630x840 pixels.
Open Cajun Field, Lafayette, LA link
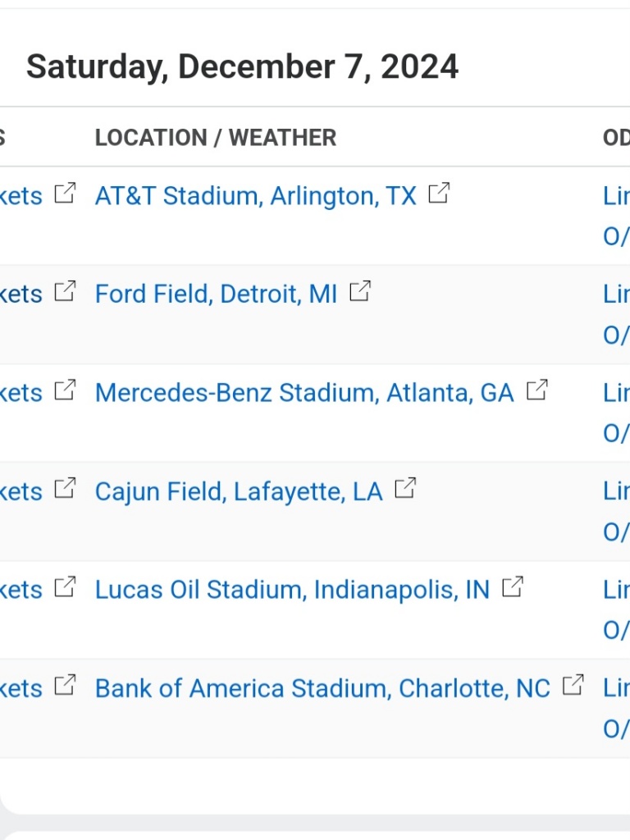(238, 491)
